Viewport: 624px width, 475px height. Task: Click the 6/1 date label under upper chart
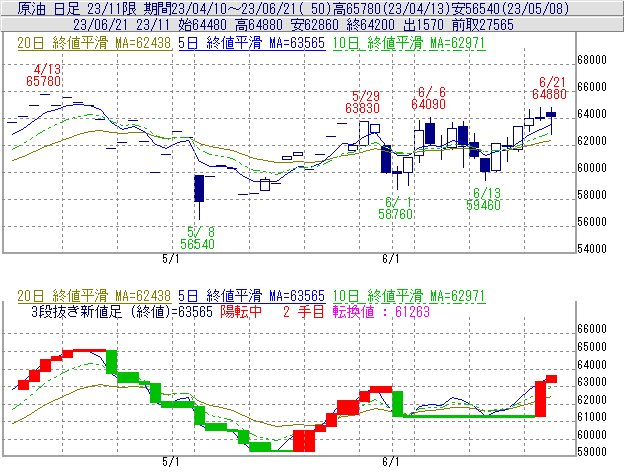[x=391, y=259]
